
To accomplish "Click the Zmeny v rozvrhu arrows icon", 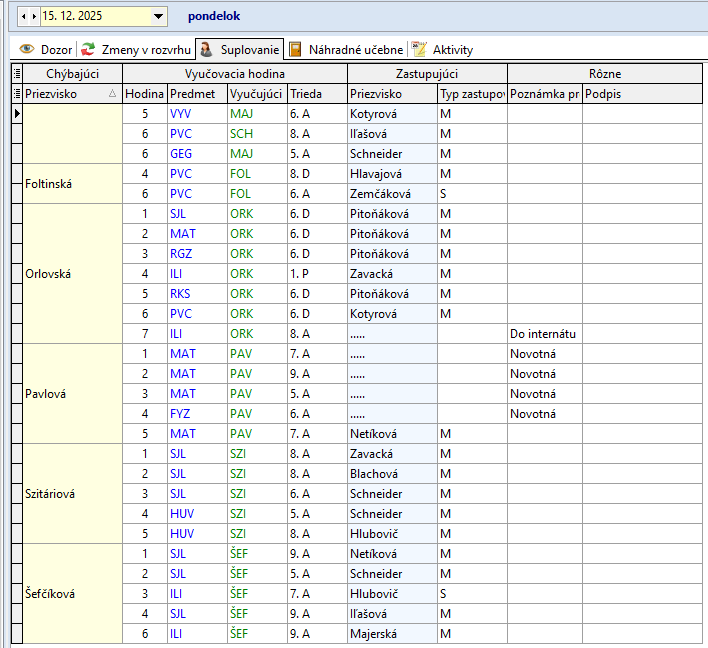I will 89,49.
